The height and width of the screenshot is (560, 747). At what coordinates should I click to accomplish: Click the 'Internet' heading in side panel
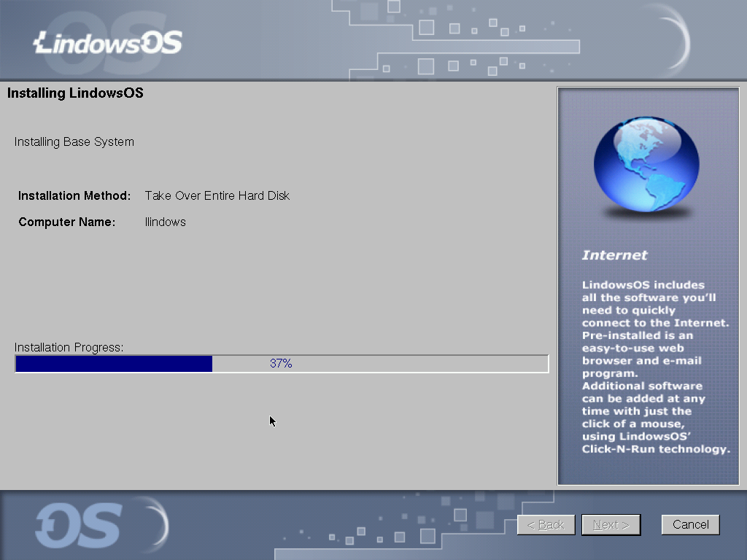click(614, 255)
